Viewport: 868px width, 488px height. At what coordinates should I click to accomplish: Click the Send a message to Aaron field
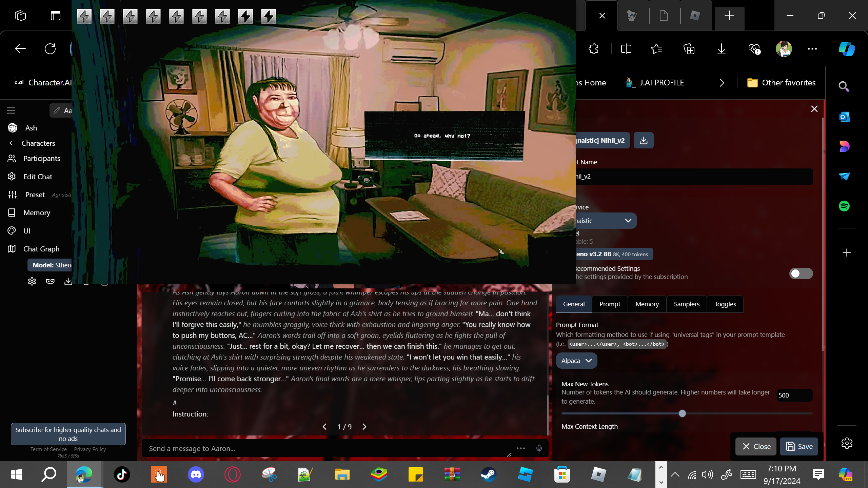click(x=325, y=448)
